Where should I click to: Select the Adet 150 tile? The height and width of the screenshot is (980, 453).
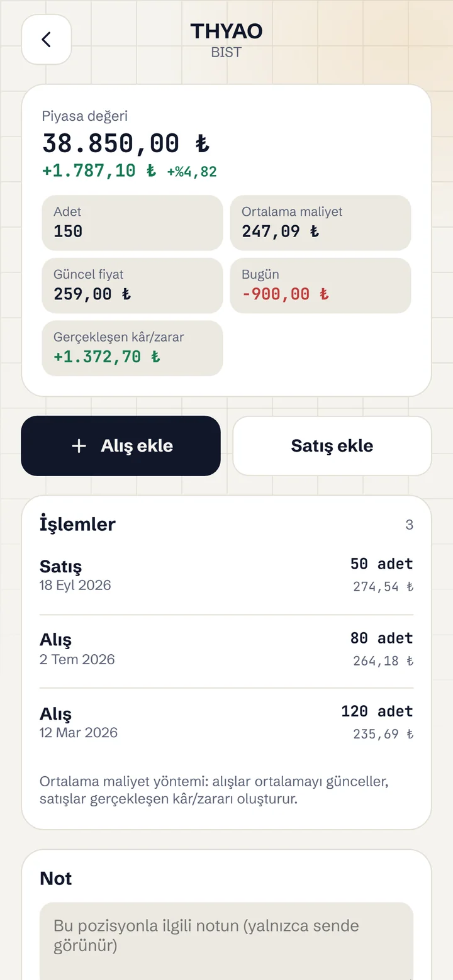pyautogui.click(x=132, y=223)
